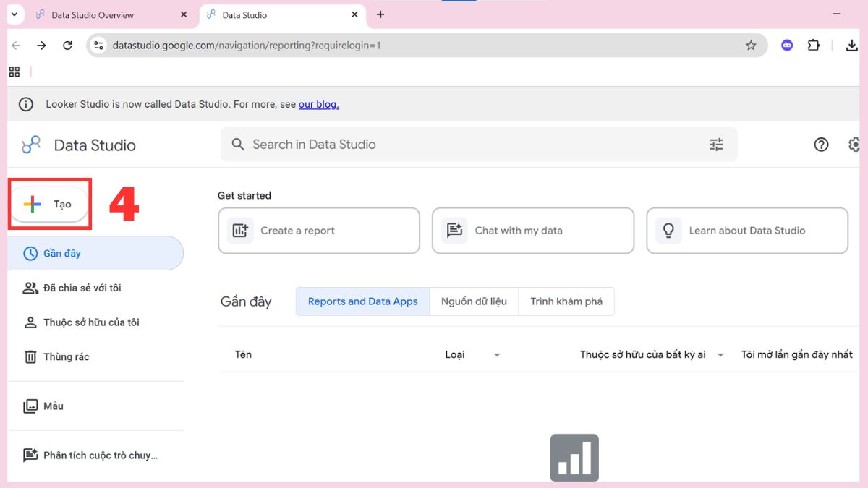This screenshot has width=868, height=488.
Task: Select the Trình khám phá tab
Action: tap(566, 301)
